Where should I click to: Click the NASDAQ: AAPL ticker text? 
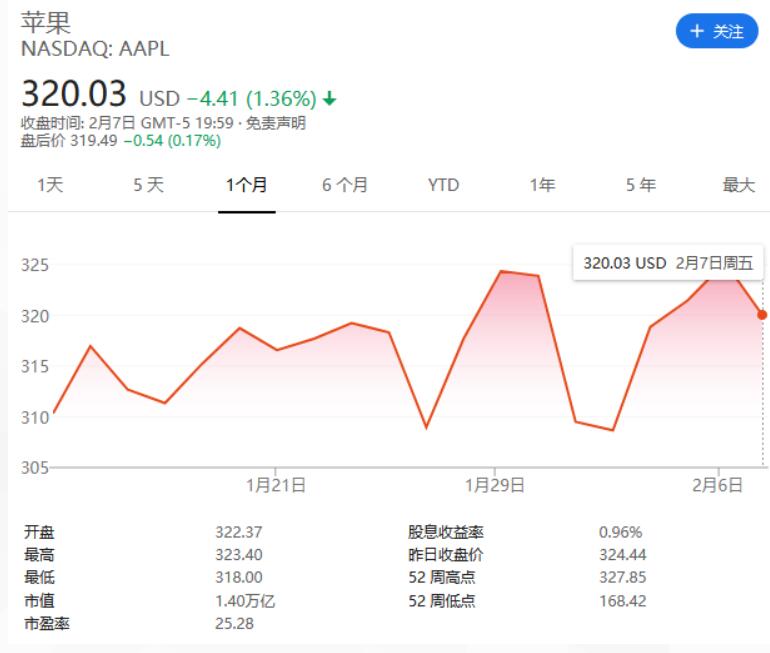(95, 49)
